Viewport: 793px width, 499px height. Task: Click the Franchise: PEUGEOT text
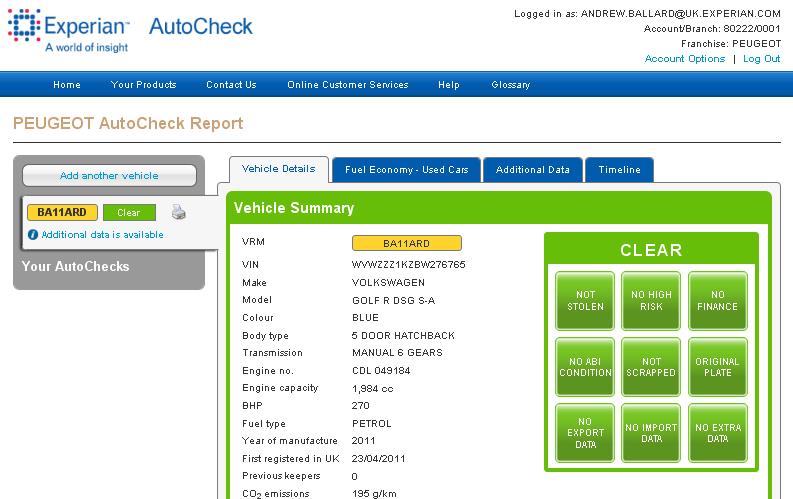point(731,43)
